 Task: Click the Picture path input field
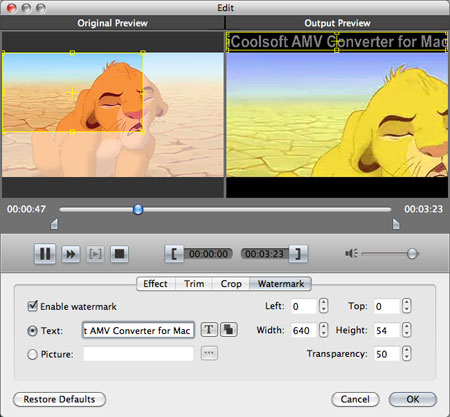click(138, 354)
